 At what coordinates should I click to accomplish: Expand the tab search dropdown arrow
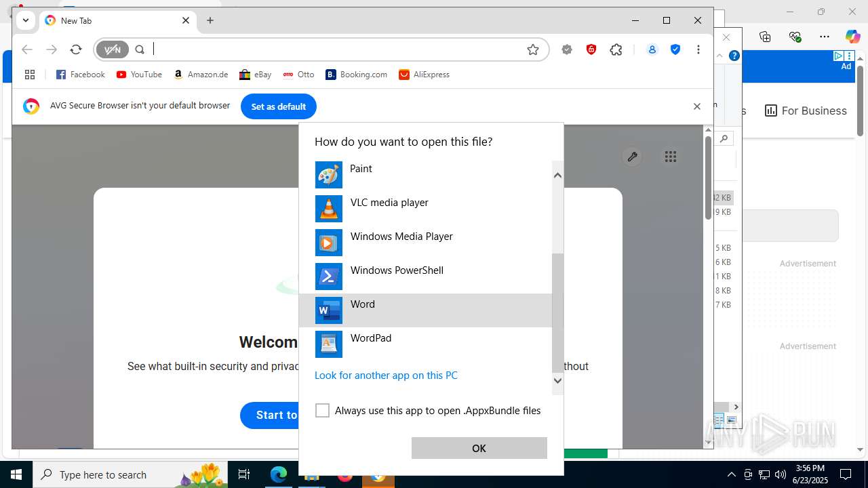pos(26,20)
